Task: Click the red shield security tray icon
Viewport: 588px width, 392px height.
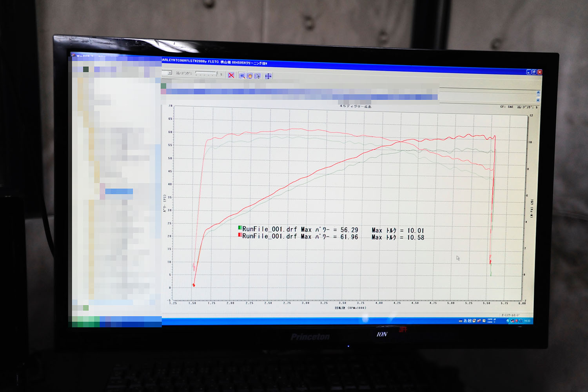Action: (517, 321)
